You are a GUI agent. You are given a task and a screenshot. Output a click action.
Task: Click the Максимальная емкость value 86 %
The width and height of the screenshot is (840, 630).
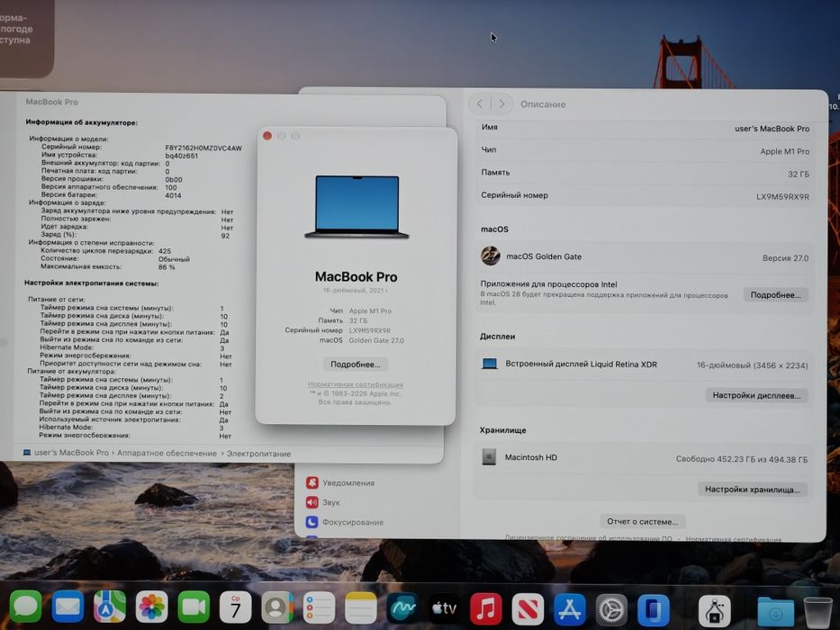click(x=167, y=266)
